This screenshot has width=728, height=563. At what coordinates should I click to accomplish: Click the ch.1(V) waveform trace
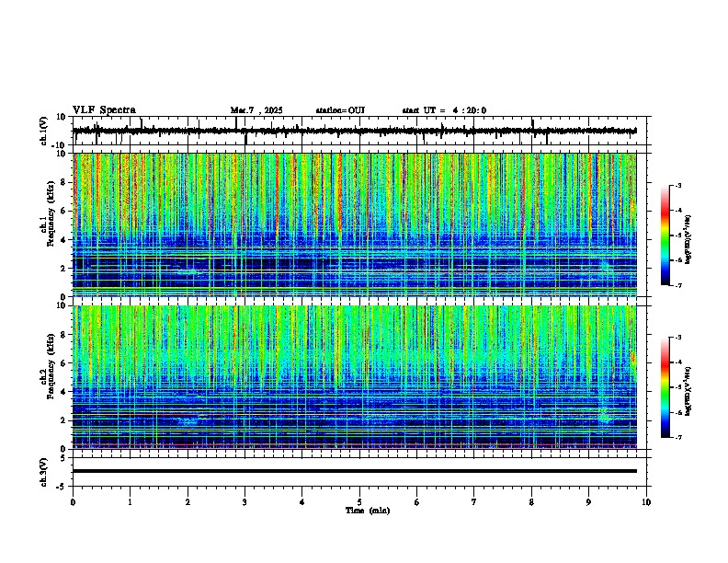point(355,131)
